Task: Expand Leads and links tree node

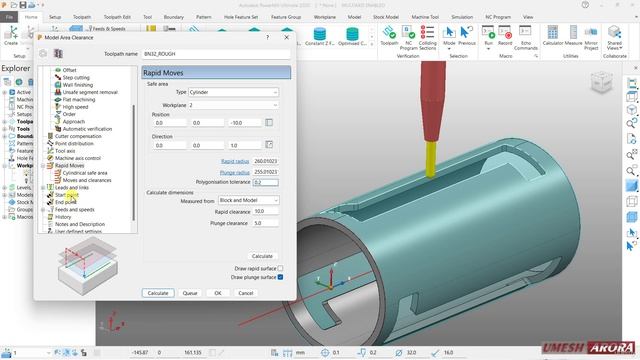Action: click(43, 188)
